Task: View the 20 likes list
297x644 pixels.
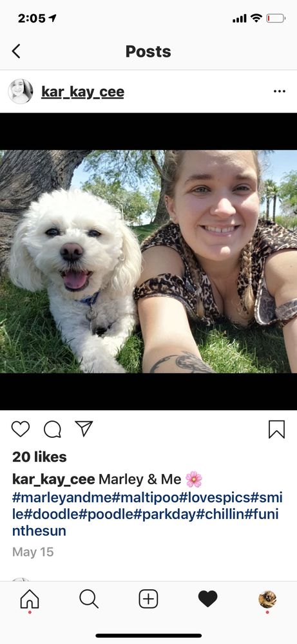Action: click(39, 457)
